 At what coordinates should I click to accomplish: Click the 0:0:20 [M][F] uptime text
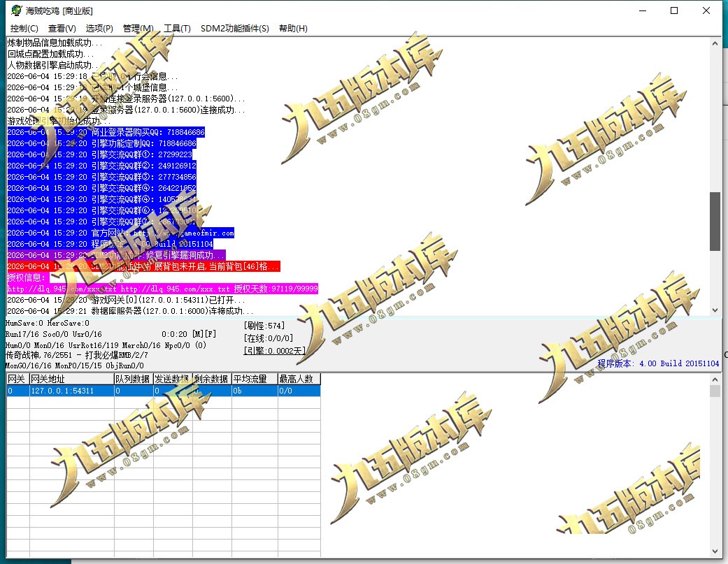point(189,334)
